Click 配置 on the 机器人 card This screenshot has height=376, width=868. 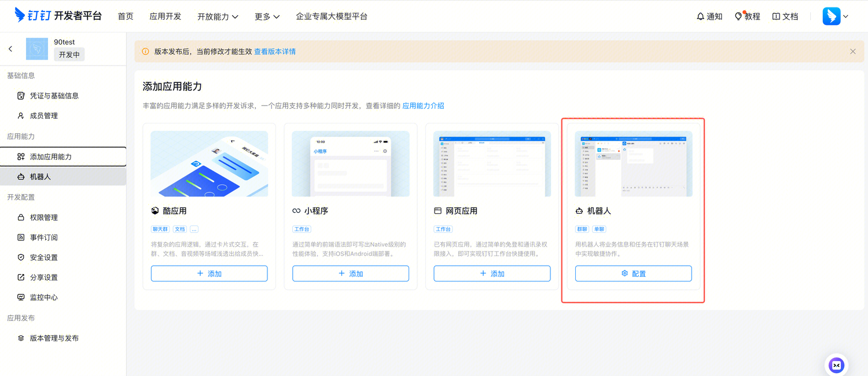633,273
